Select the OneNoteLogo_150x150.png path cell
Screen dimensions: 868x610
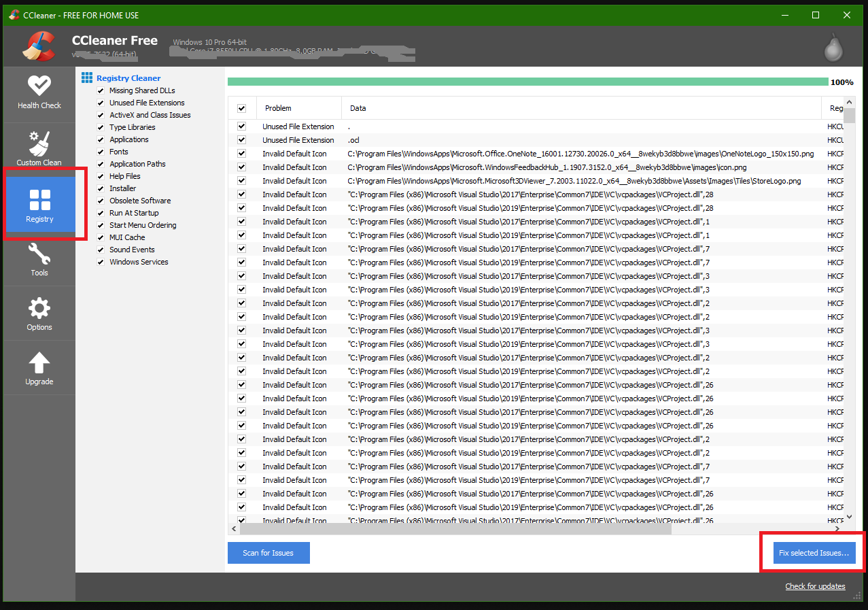point(581,154)
